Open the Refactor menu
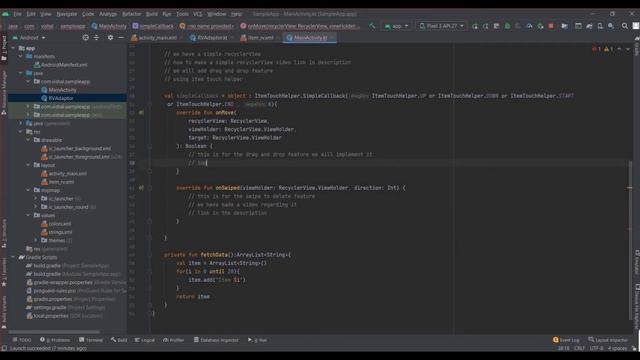The height and width of the screenshot is (360, 640). pyautogui.click(x=131, y=14)
